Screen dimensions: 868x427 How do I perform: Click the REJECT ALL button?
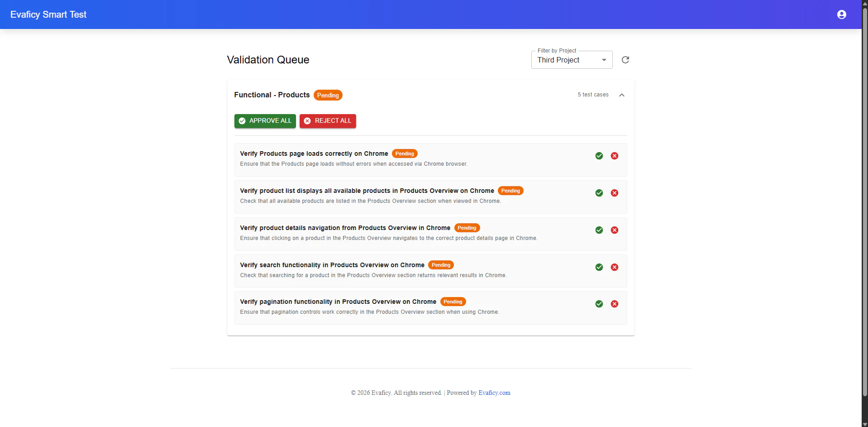(328, 121)
